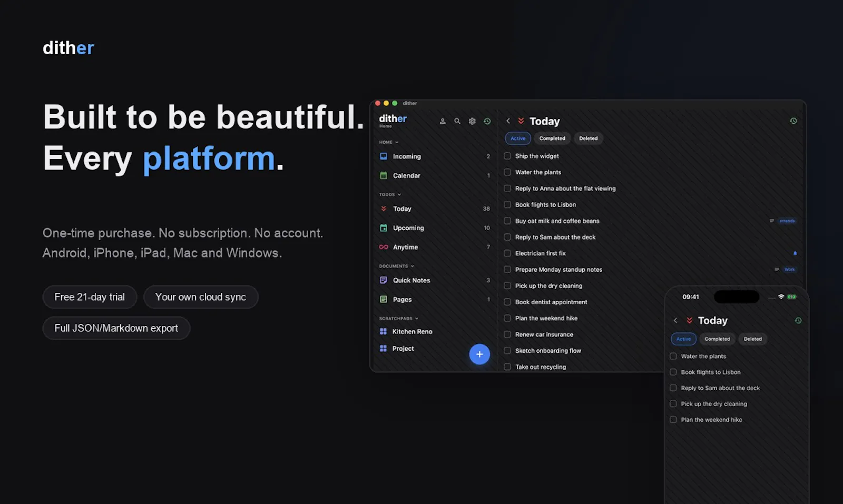843x504 pixels.
Task: Select Active tab in desktop window
Action: [x=518, y=139]
